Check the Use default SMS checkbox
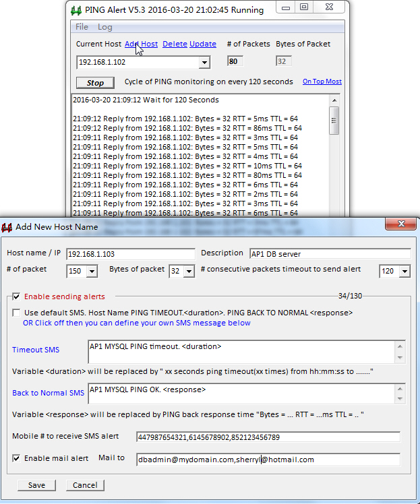Viewport: 420px width, 504px height. coord(17,313)
